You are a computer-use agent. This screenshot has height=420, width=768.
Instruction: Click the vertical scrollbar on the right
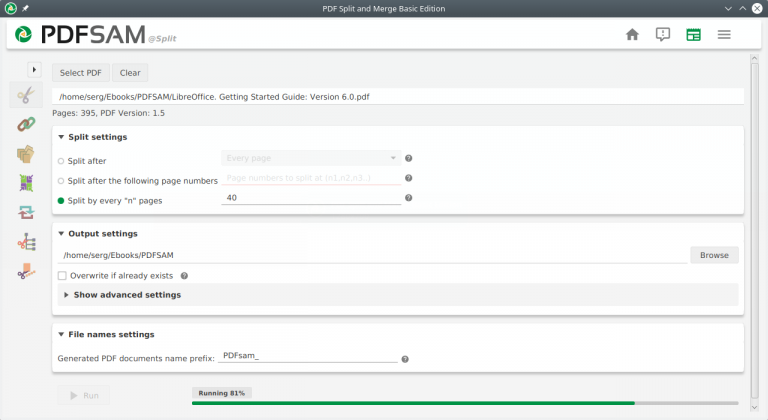754,230
